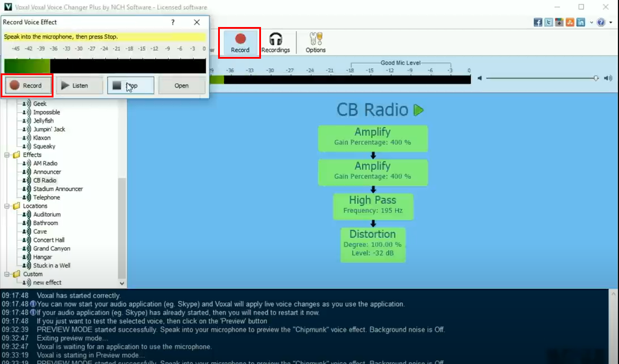This screenshot has width=619, height=364.
Task: Click the Bathroom voice icon
Action: pos(26,223)
